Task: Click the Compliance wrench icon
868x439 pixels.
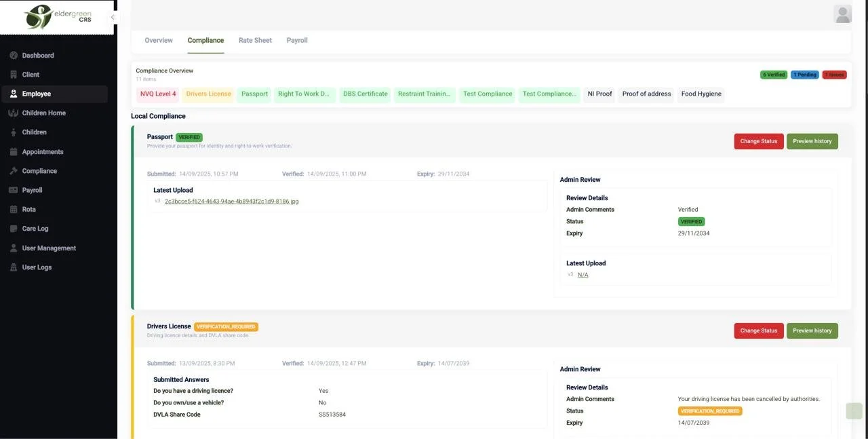Action: (x=14, y=171)
